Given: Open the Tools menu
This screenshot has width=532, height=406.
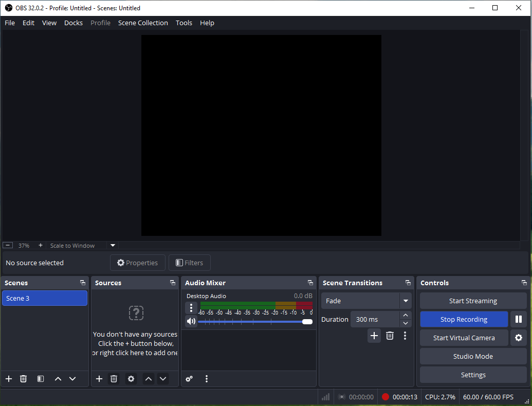Looking at the screenshot, I should (x=184, y=23).
